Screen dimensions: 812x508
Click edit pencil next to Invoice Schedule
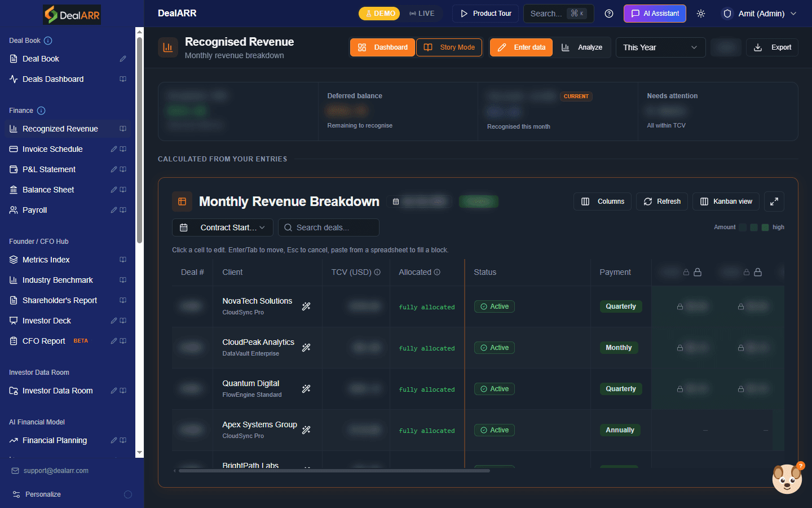click(x=114, y=149)
